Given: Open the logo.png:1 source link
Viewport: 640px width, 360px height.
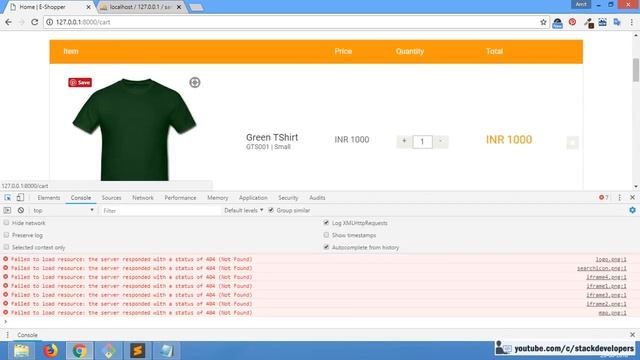Looking at the screenshot, I should tap(611, 259).
